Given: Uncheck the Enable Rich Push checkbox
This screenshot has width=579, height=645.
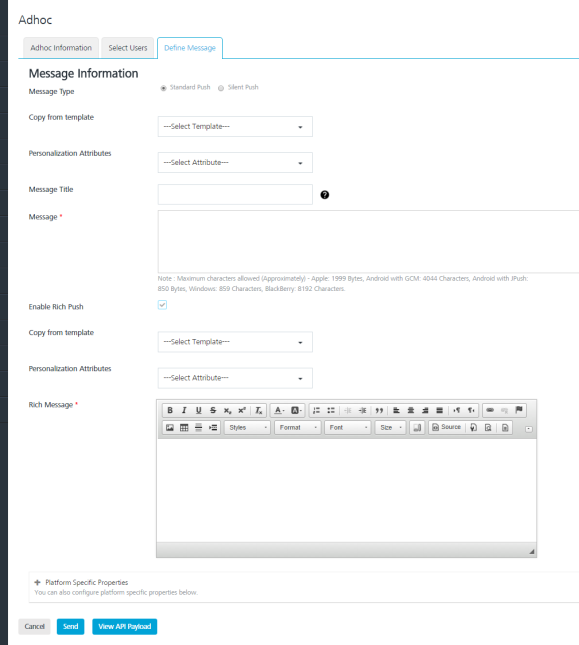Looking at the screenshot, I should 162,305.
